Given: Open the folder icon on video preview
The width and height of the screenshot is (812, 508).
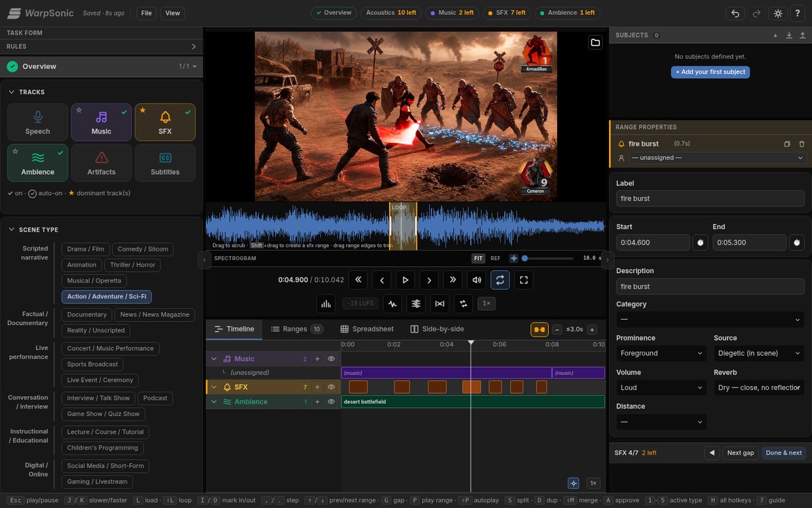Looking at the screenshot, I should [595, 43].
